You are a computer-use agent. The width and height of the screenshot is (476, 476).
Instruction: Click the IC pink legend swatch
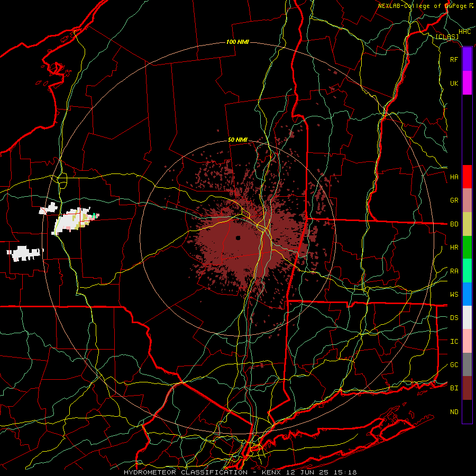467,341
